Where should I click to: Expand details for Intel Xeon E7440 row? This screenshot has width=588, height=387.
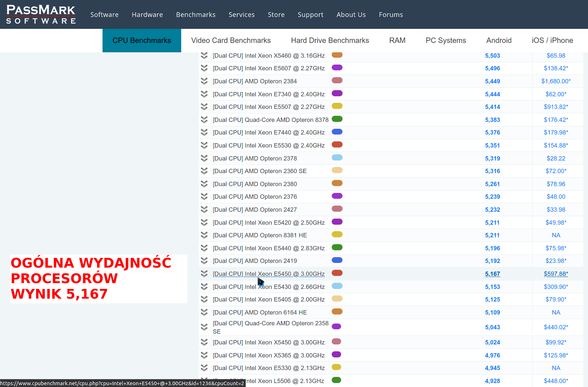pos(204,132)
